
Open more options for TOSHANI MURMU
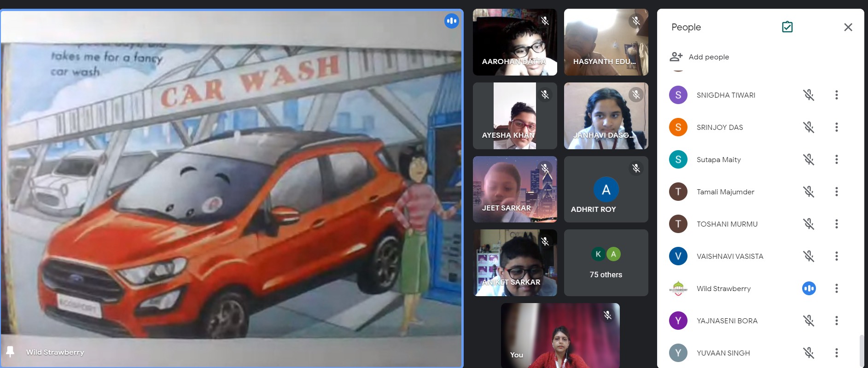pos(837,224)
